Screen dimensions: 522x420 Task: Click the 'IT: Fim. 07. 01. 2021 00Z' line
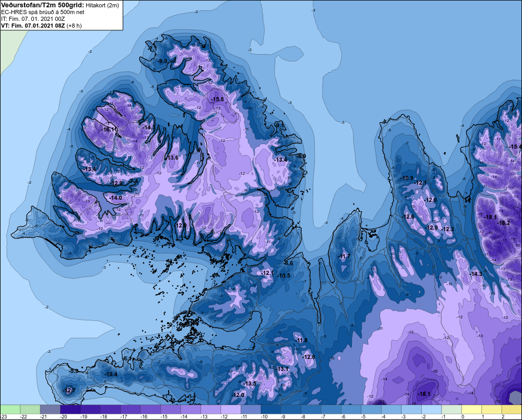(x=33, y=19)
